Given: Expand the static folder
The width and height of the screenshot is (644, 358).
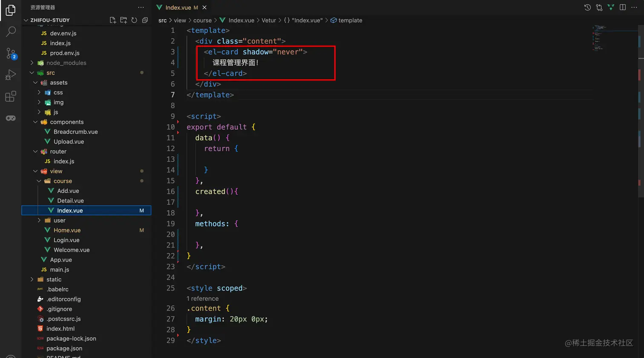Looking at the screenshot, I should point(32,279).
